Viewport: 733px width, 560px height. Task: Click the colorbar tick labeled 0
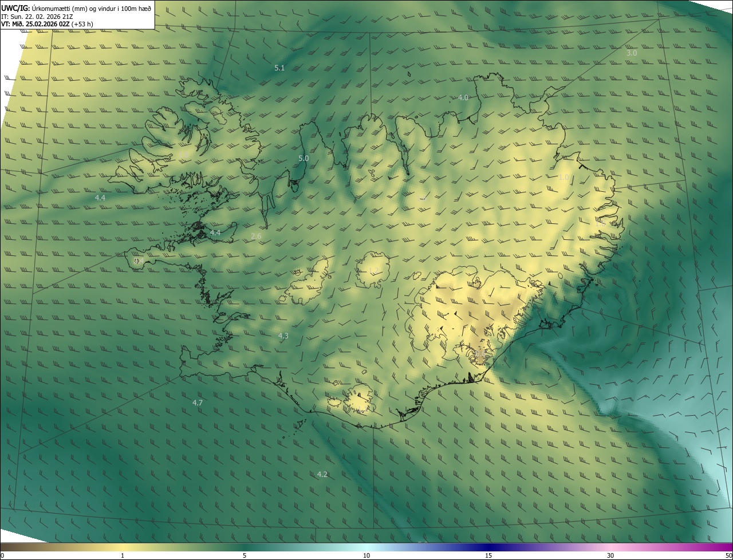point(2,556)
